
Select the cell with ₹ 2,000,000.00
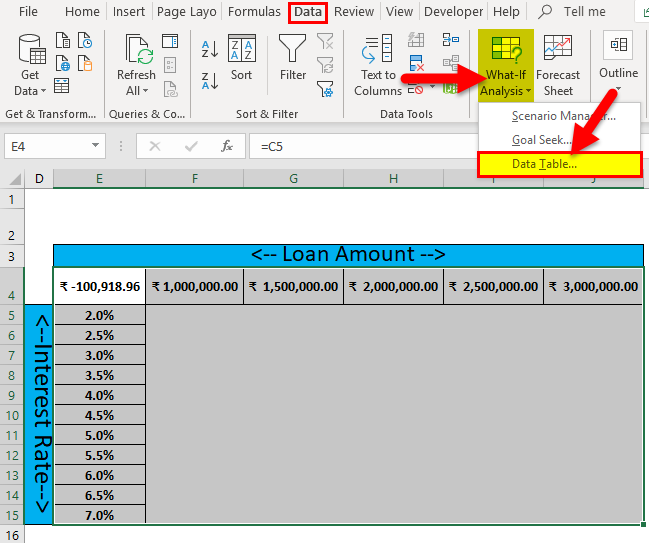(393, 286)
